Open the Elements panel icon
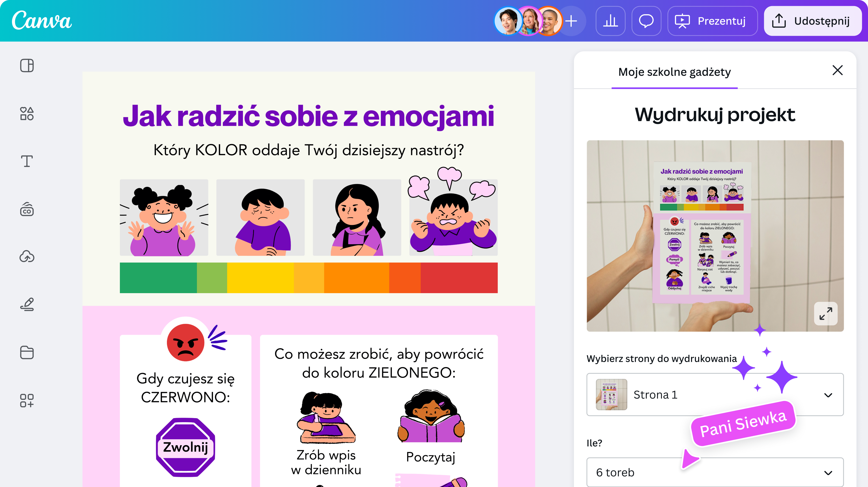The image size is (868, 487). 27,113
